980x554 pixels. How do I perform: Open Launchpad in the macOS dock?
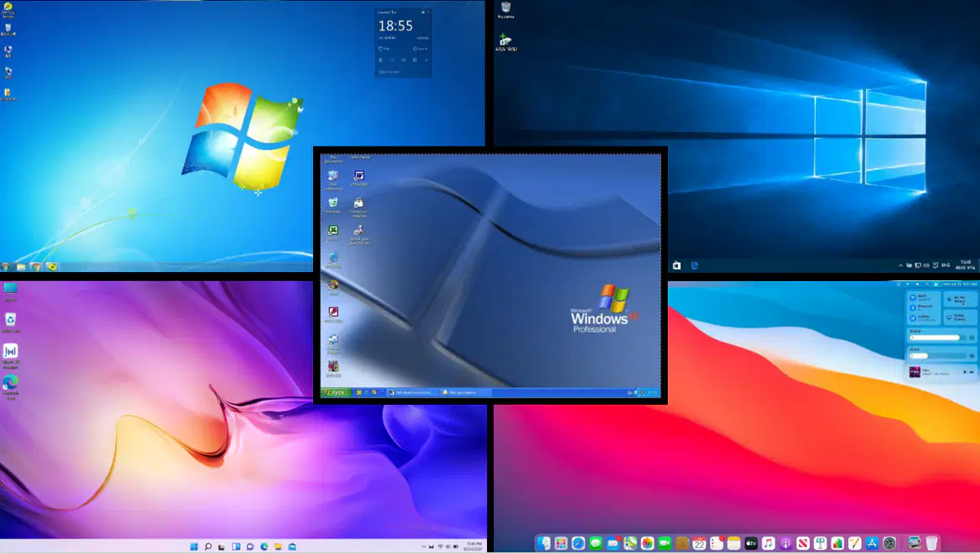pos(561,543)
